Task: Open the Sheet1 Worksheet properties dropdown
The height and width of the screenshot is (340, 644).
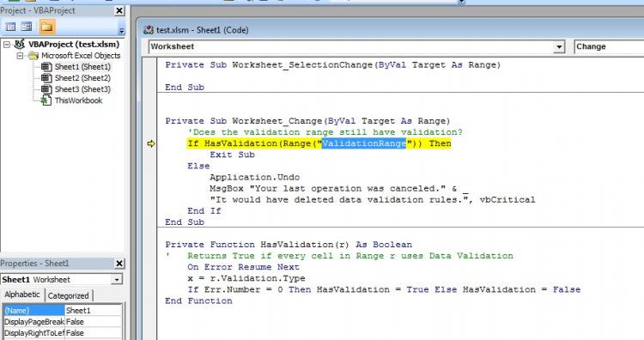Action: point(117,280)
